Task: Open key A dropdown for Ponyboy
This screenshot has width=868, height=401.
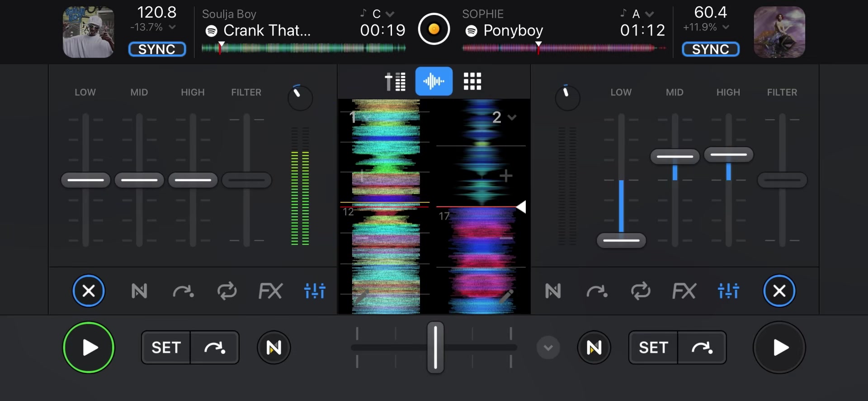Action: pos(650,14)
